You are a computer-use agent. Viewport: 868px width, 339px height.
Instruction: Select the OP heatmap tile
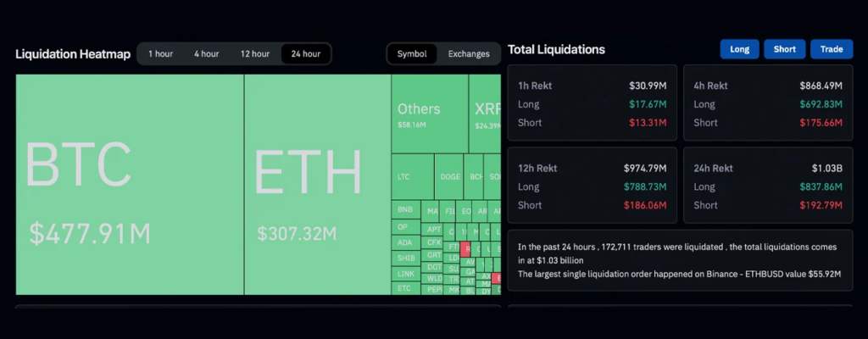[x=406, y=227]
